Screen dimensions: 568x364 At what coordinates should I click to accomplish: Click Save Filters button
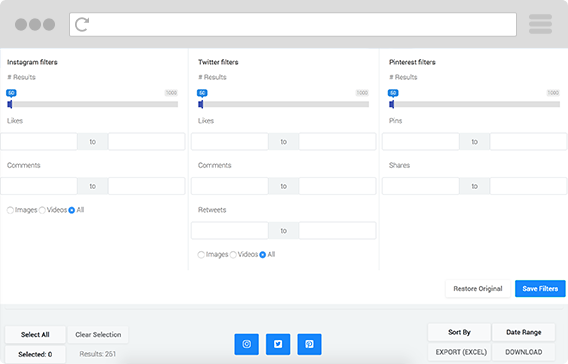tap(540, 289)
